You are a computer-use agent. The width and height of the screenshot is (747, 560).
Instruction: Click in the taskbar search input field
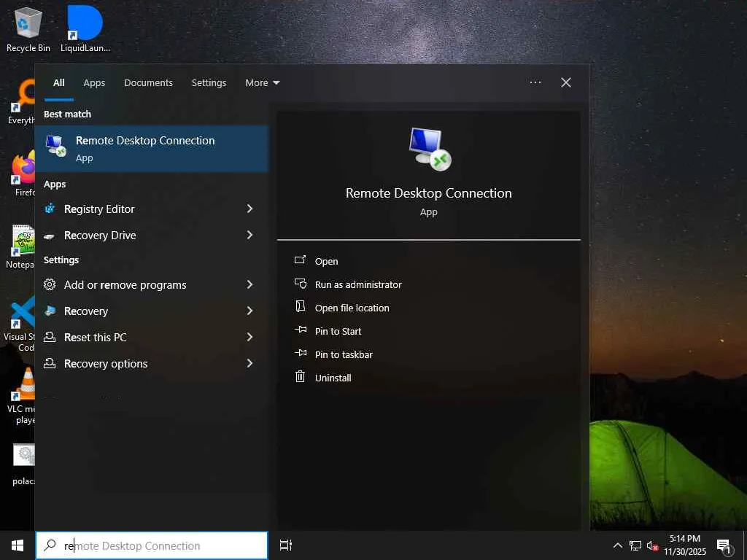coord(152,545)
